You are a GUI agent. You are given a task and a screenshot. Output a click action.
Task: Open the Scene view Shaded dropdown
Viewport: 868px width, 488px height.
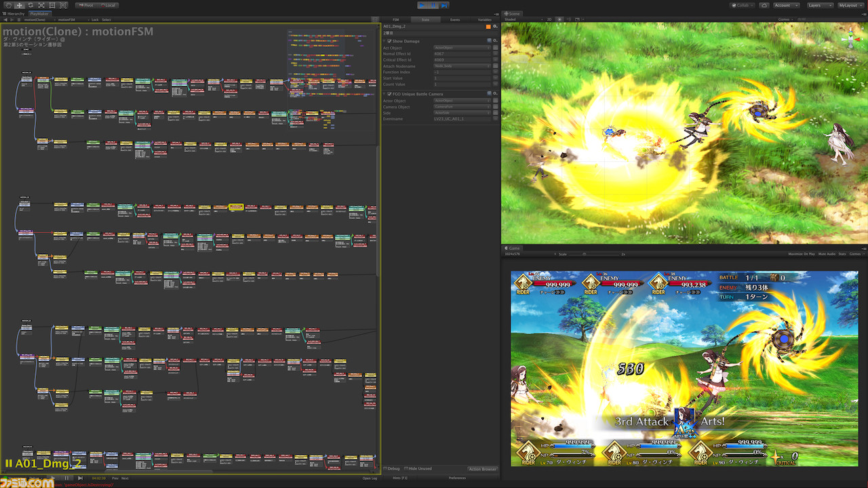(x=522, y=20)
